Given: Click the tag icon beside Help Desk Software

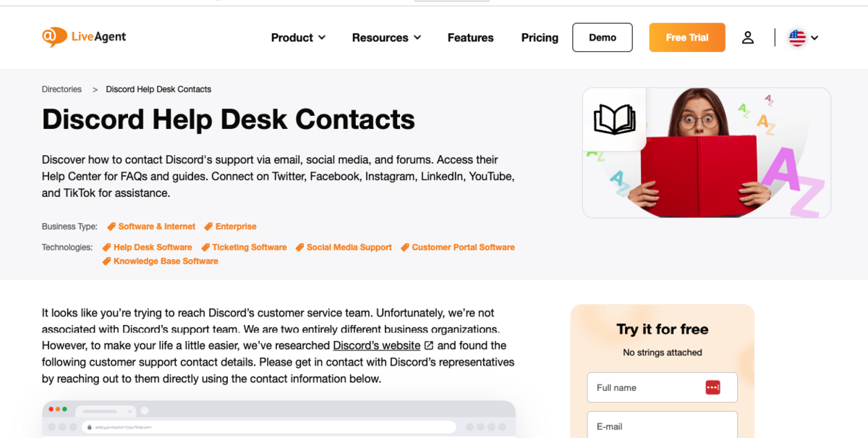Looking at the screenshot, I should (x=106, y=248).
